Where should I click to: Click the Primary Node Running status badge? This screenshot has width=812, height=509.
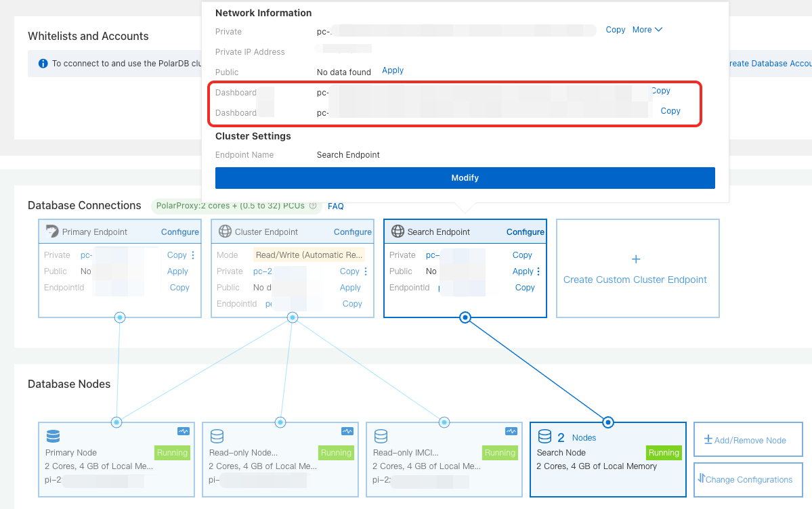pos(172,453)
